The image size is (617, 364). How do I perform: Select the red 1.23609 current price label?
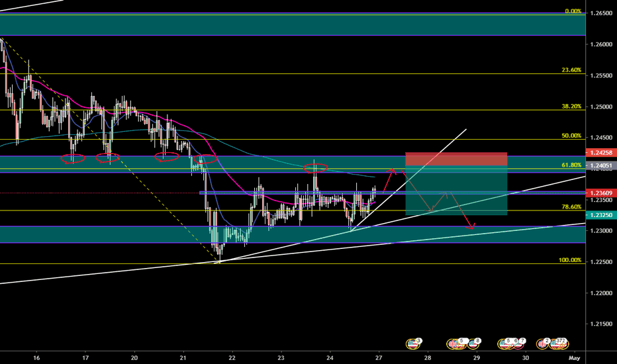(601, 193)
